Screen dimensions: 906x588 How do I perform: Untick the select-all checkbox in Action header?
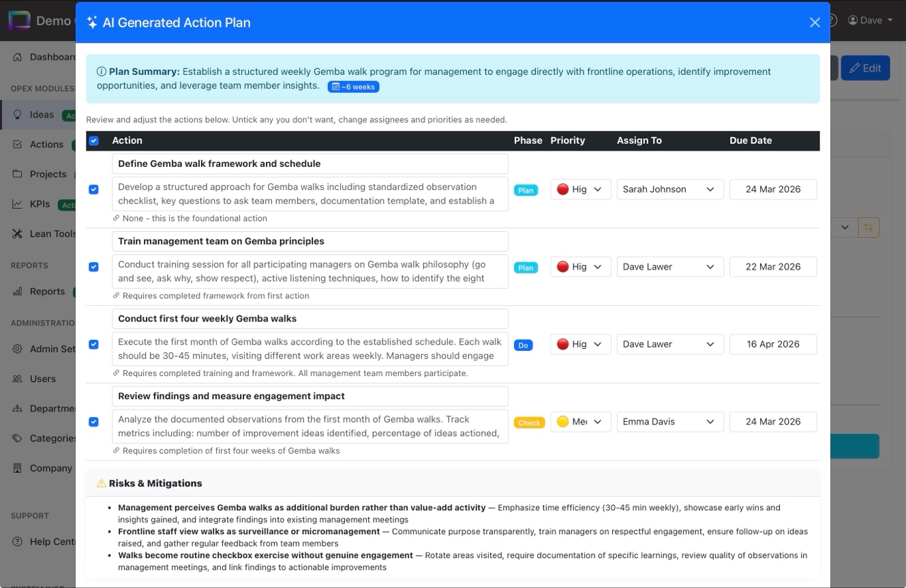click(x=93, y=140)
